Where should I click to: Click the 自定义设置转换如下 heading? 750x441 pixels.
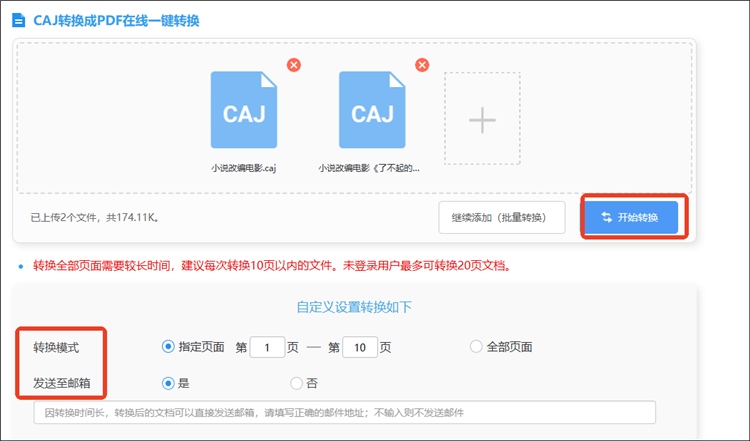354,307
